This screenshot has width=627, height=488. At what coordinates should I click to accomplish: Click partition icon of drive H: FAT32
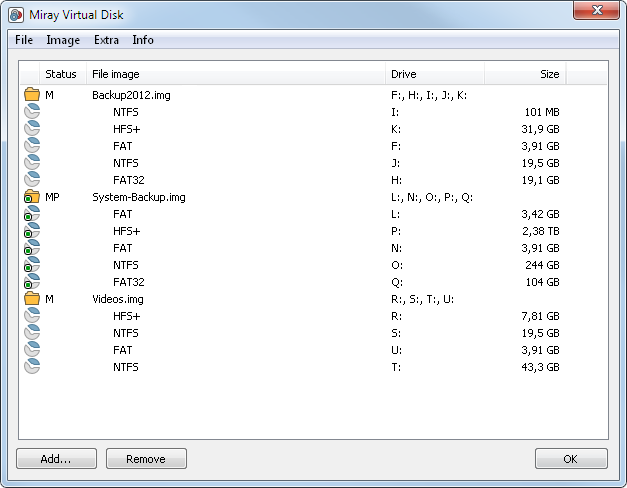click(x=32, y=180)
